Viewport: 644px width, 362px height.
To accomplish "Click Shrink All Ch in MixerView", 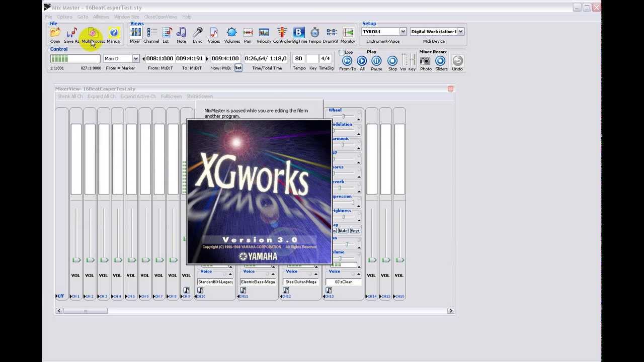I will tap(70, 97).
